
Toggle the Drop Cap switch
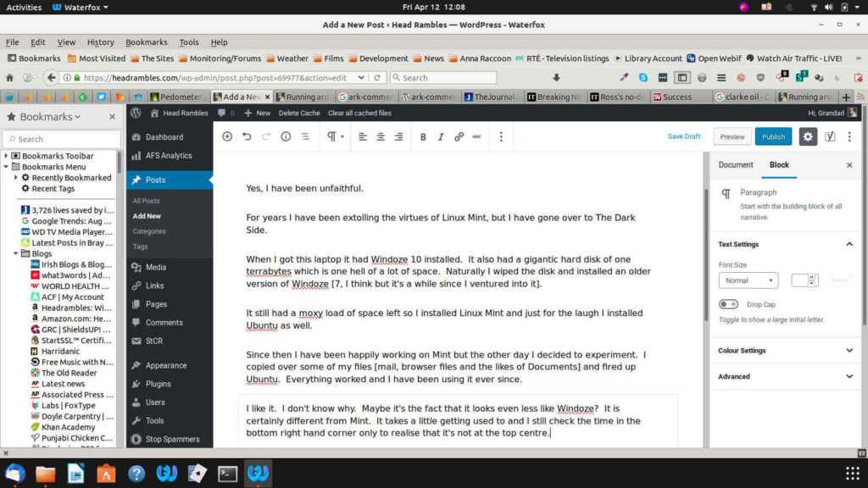tap(728, 304)
